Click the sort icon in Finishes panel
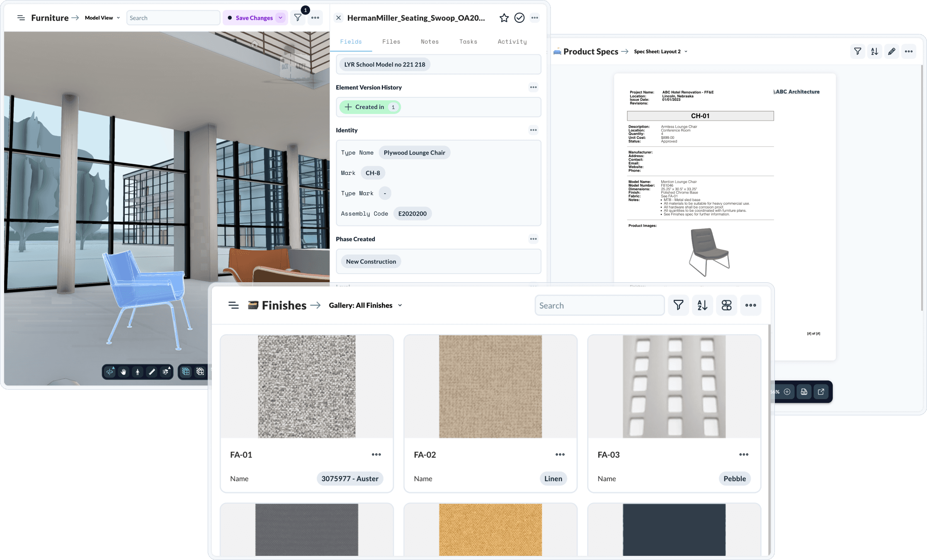Screen dimensions: 927x560 click(x=703, y=305)
